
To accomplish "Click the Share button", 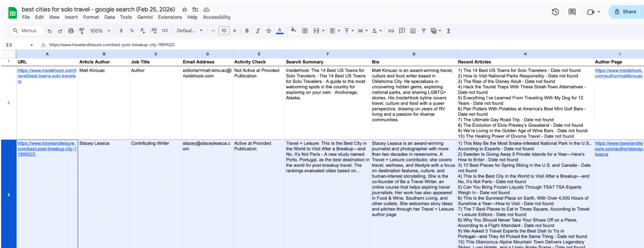I will (626, 12).
